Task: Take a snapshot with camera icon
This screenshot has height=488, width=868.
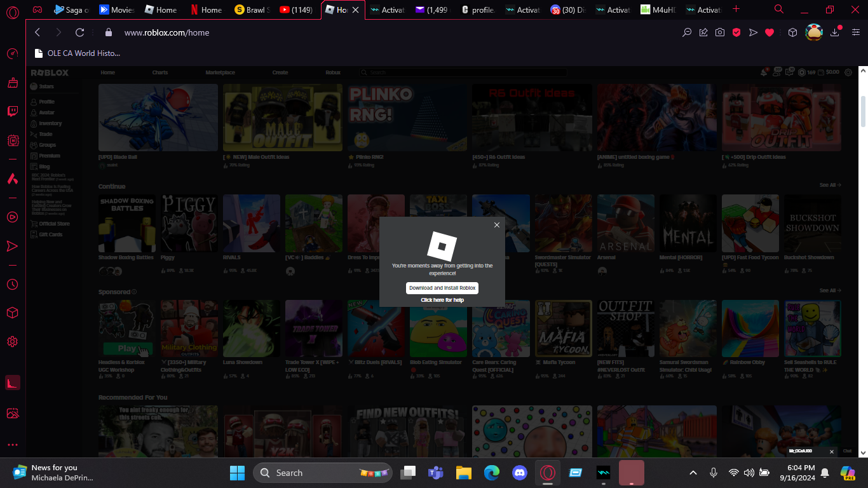Action: pyautogui.click(x=720, y=32)
